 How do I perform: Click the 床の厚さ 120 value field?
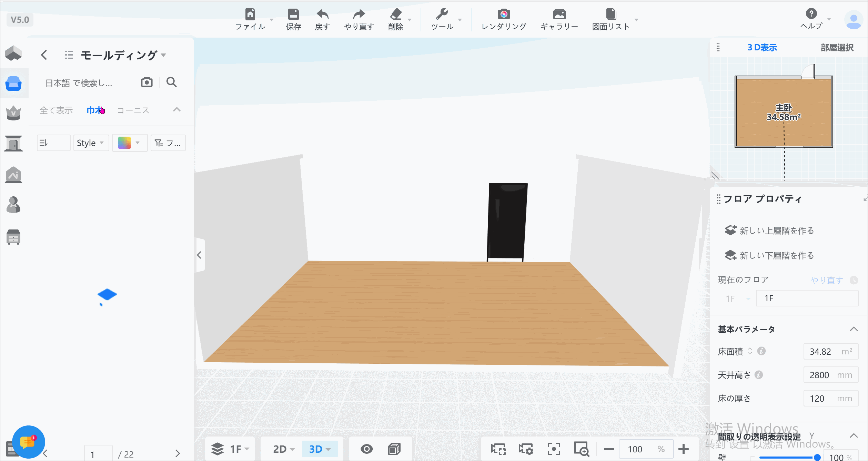point(831,399)
